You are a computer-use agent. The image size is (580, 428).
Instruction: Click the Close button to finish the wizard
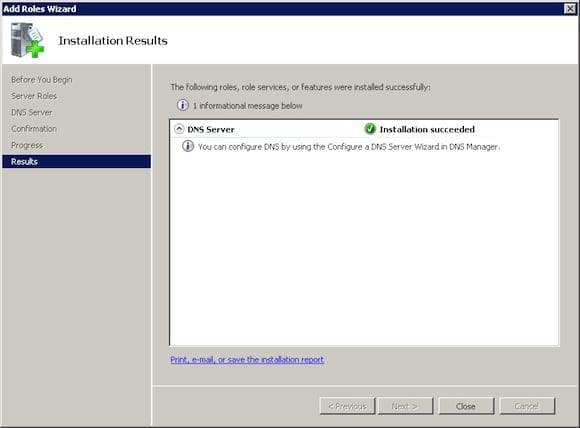466,406
